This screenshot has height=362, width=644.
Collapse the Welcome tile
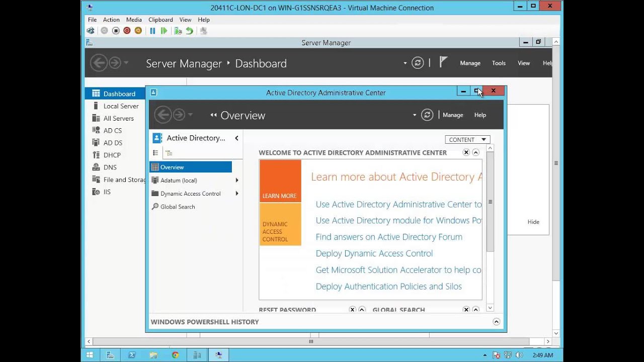(475, 152)
